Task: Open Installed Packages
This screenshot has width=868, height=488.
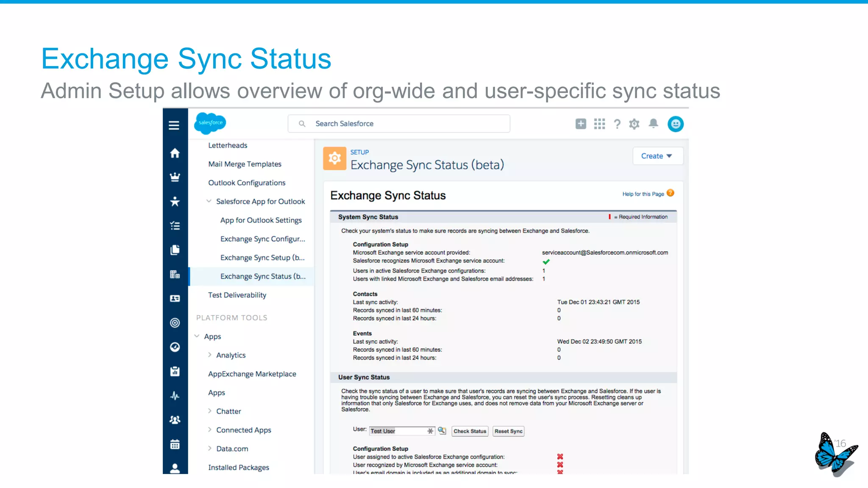Action: tap(239, 467)
